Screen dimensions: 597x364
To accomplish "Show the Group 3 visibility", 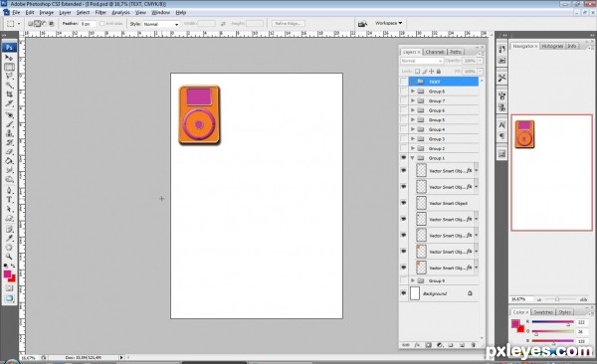I will click(404, 138).
